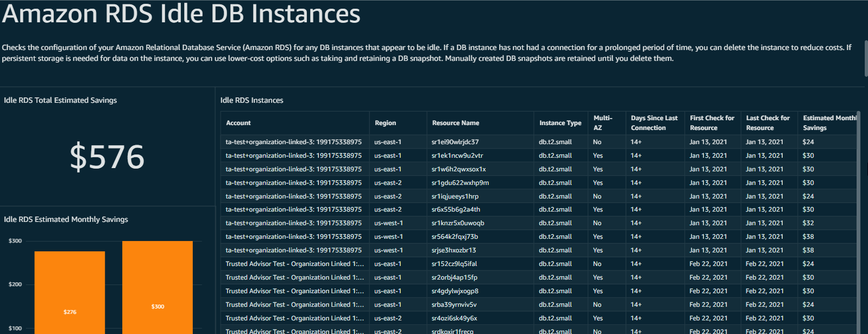Click Idle RDS Total Estimated Savings title

coord(60,100)
